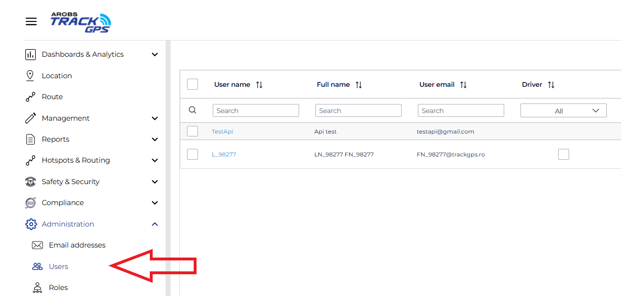Collapse the Administration section chevron

pyautogui.click(x=155, y=224)
